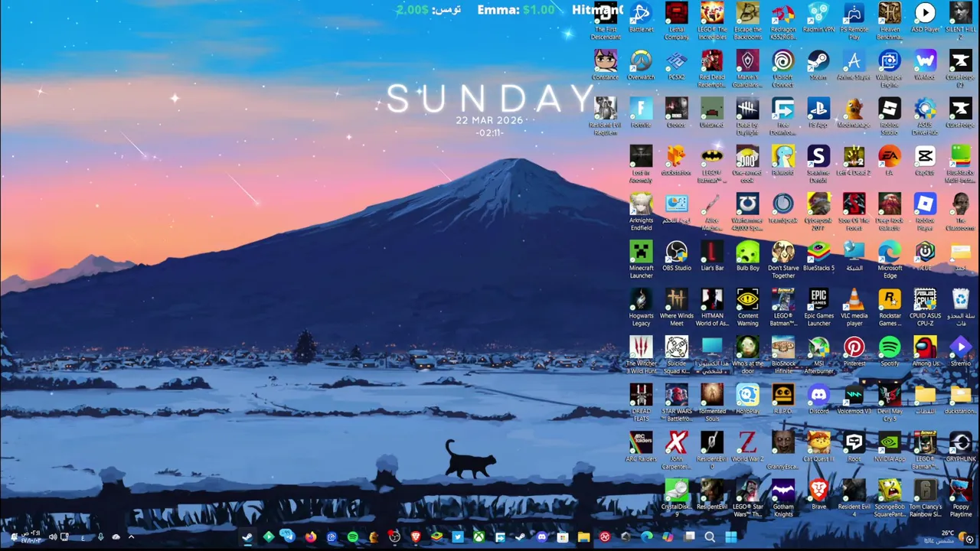Open the taskbar clock and date
The width and height of the screenshot is (980, 551).
click(31, 537)
